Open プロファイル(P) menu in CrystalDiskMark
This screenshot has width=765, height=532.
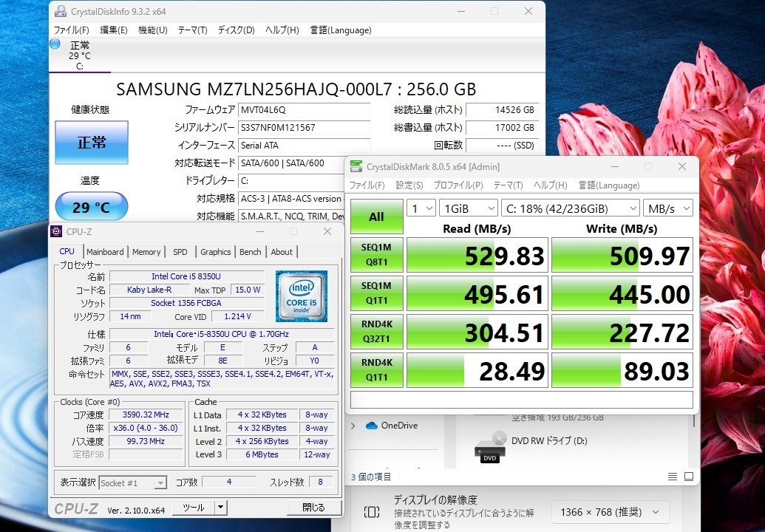tap(458, 185)
